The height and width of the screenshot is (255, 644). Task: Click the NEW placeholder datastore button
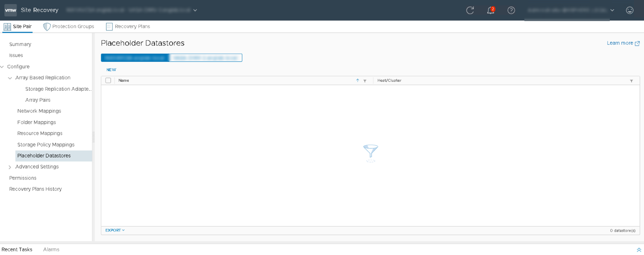click(x=111, y=70)
